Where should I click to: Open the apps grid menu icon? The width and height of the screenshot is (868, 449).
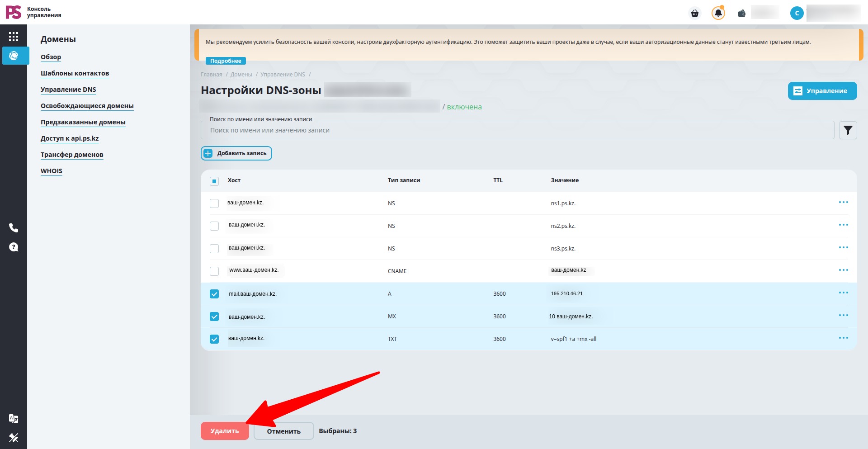tap(14, 37)
